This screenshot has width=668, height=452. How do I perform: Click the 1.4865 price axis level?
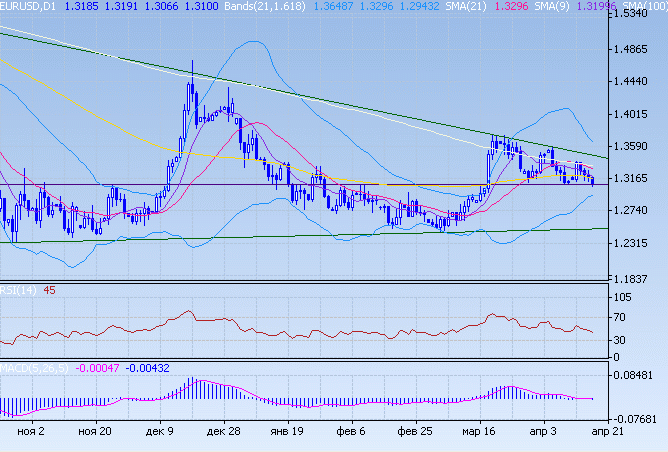[x=636, y=49]
